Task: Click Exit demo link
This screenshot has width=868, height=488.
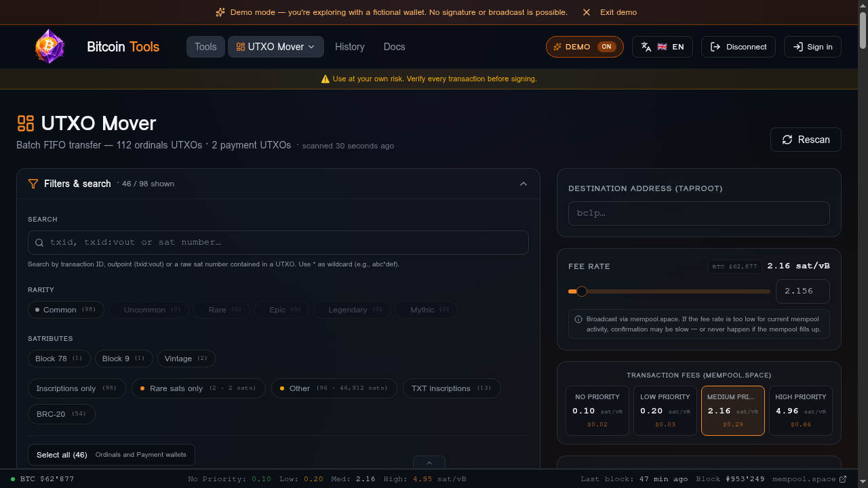Action: pos(618,12)
